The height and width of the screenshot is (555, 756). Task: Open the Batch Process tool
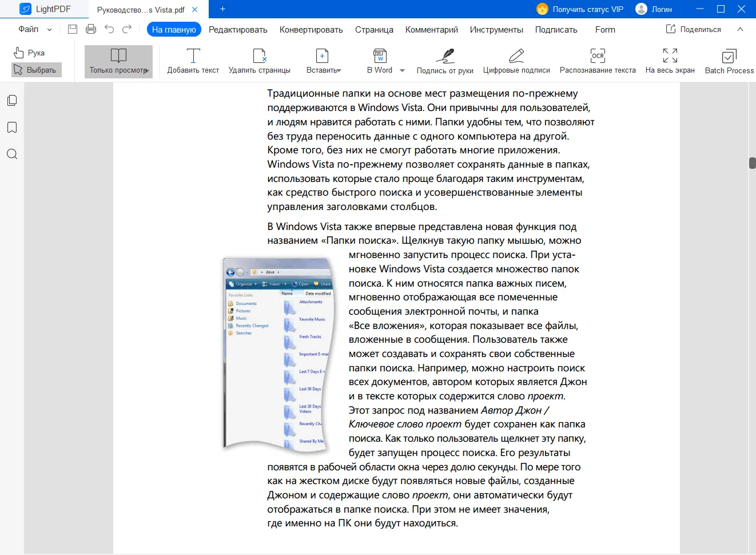[x=729, y=61]
